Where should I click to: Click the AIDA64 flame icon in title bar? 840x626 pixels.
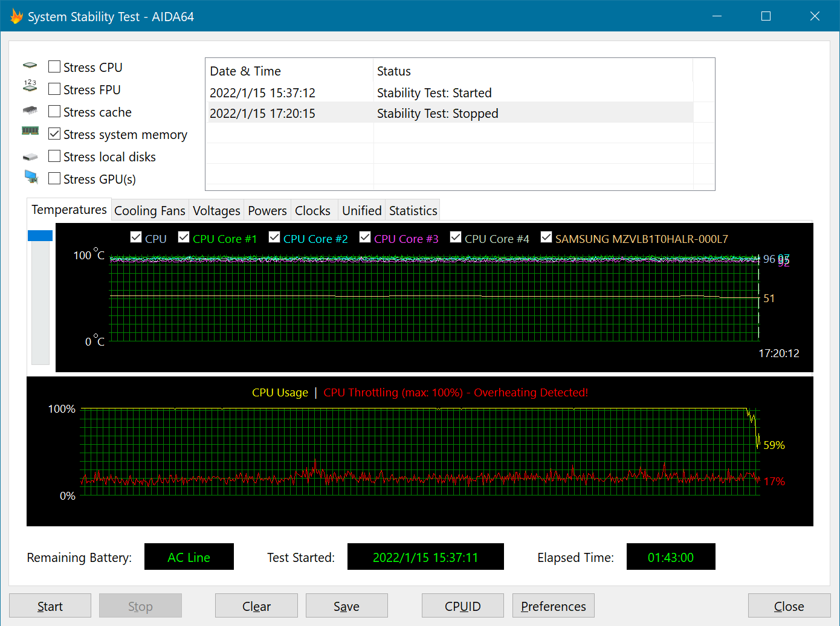[16, 16]
